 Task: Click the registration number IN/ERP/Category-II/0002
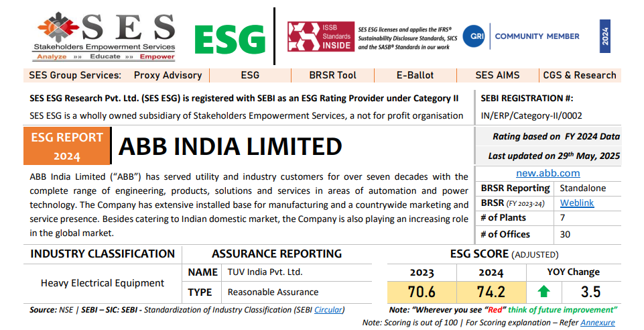click(531, 116)
